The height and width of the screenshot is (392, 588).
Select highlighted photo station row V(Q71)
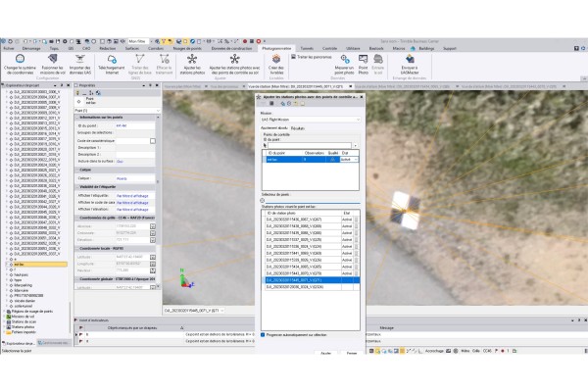311,280
